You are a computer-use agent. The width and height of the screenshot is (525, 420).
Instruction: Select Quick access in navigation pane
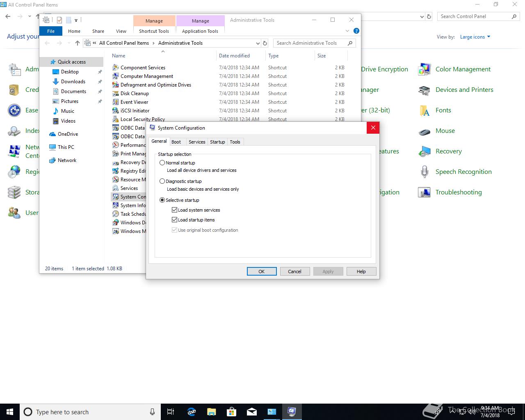[x=71, y=62]
